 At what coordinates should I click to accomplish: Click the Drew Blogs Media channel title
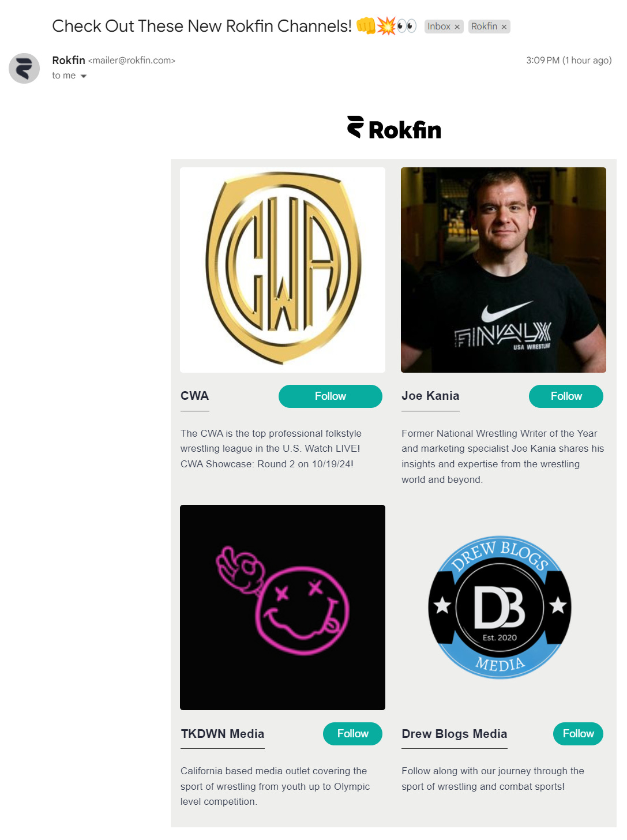tap(455, 734)
